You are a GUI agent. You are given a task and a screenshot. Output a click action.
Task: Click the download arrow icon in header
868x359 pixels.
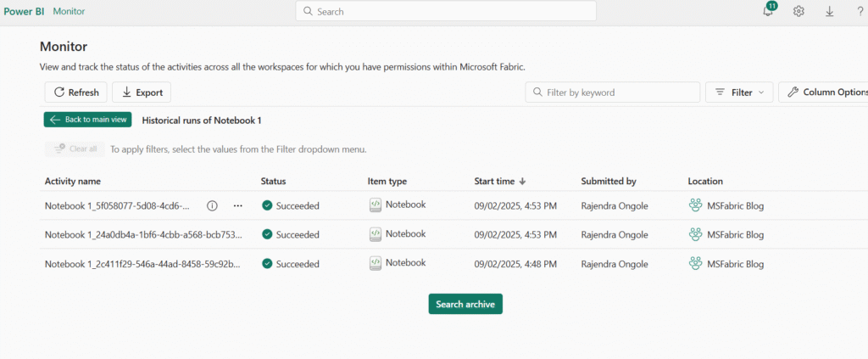coord(829,11)
